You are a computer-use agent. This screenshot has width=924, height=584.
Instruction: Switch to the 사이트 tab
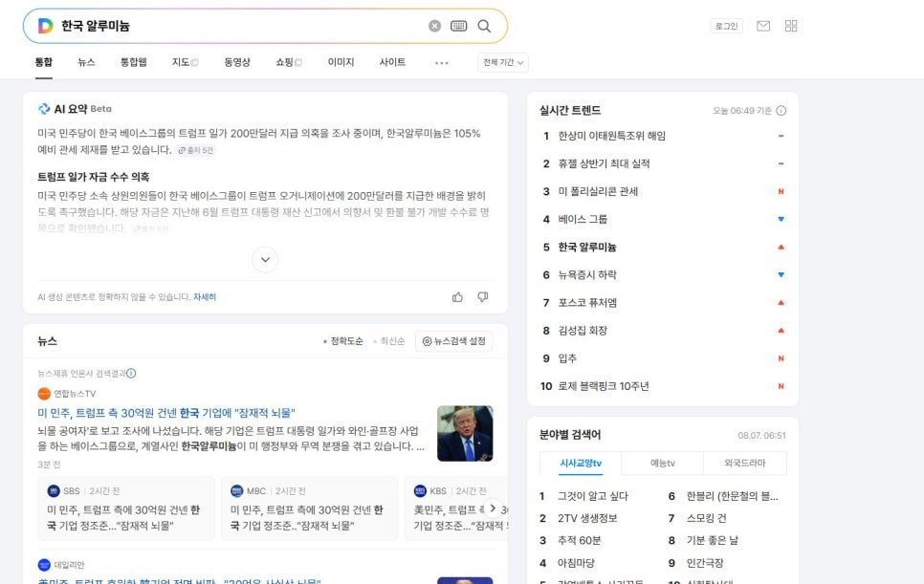[x=392, y=62]
